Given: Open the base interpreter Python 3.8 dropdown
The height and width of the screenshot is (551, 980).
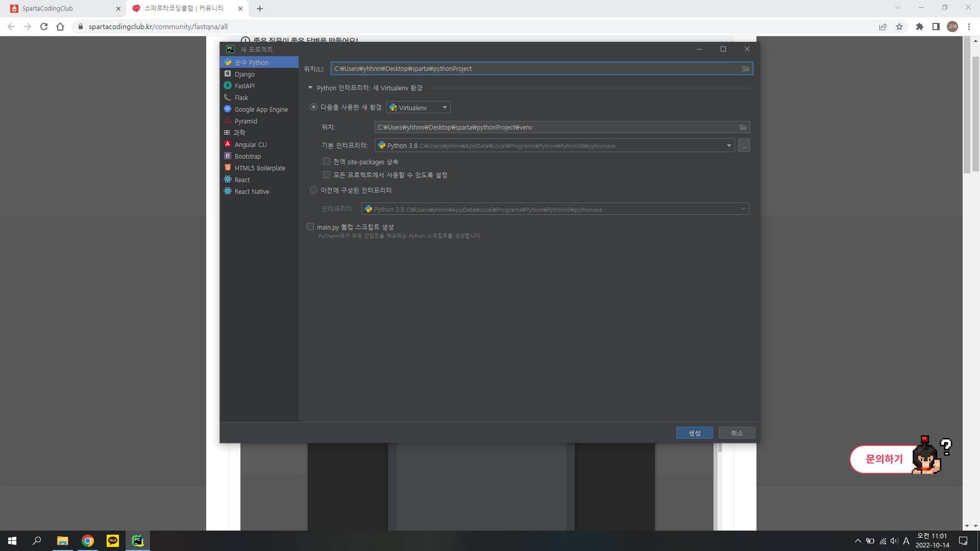Looking at the screenshot, I should 555,146.
